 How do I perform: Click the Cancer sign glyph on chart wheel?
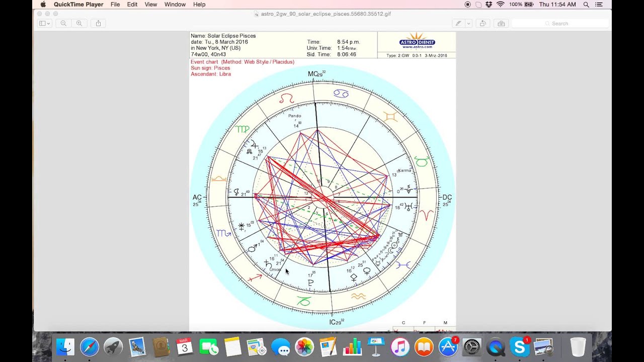(x=341, y=94)
